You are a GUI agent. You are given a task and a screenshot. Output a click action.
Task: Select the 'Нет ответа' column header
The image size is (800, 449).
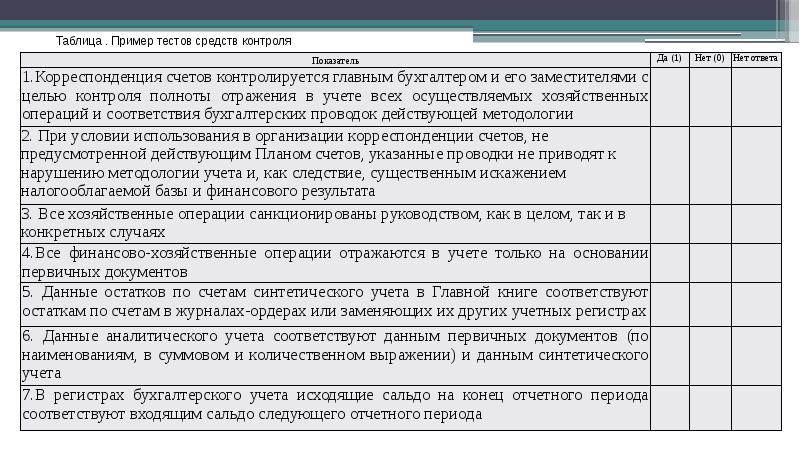click(755, 59)
